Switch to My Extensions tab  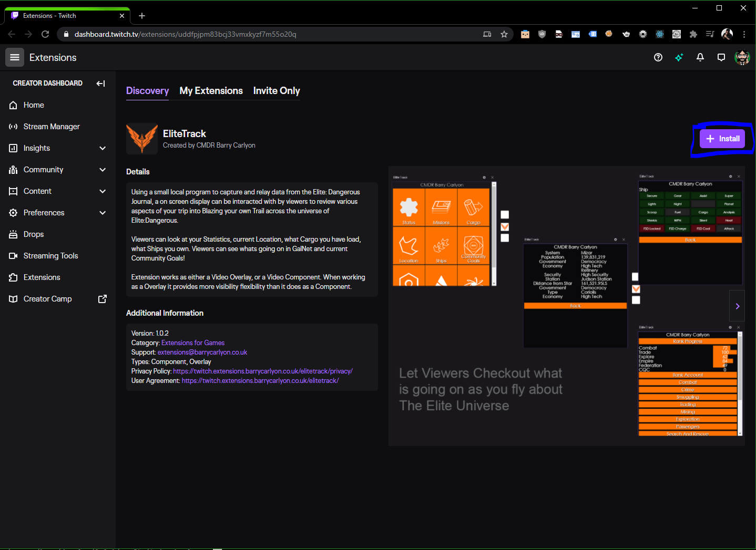click(x=211, y=91)
